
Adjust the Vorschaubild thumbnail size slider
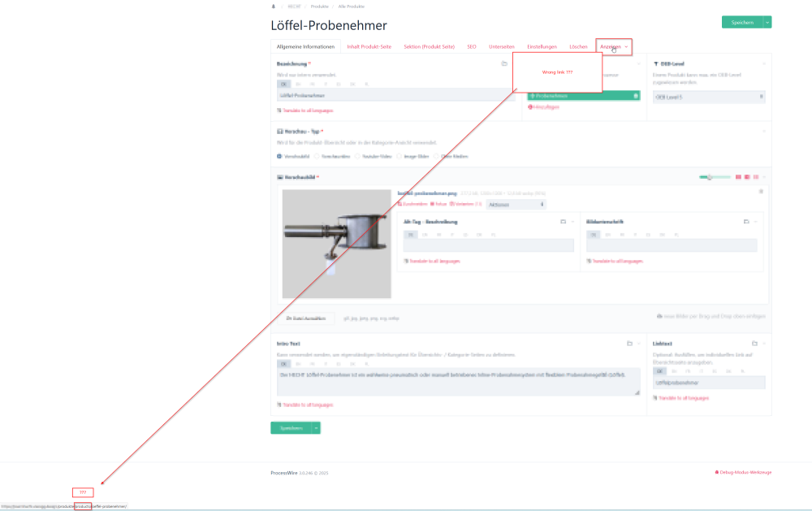(x=709, y=176)
